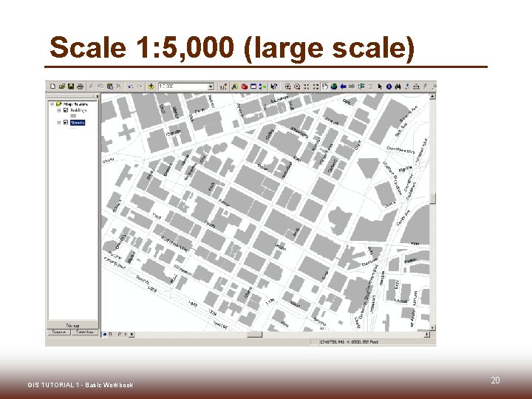Click the Measure tool icon

click(416, 86)
